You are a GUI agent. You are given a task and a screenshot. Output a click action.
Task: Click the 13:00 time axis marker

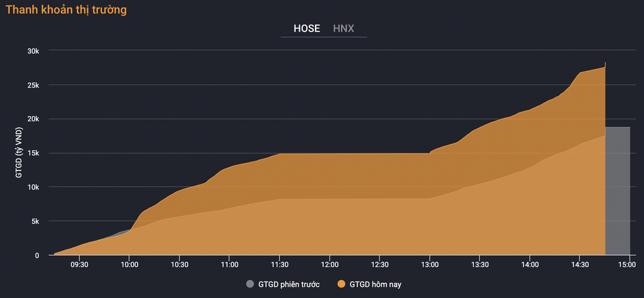click(x=429, y=265)
